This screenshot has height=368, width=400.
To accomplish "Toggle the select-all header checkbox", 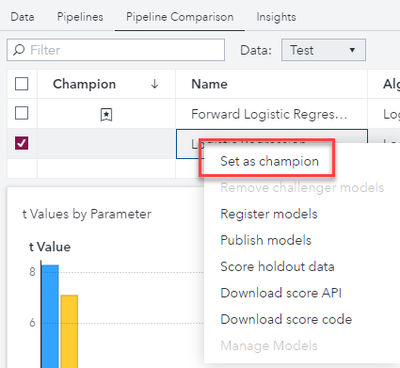I will [22, 84].
